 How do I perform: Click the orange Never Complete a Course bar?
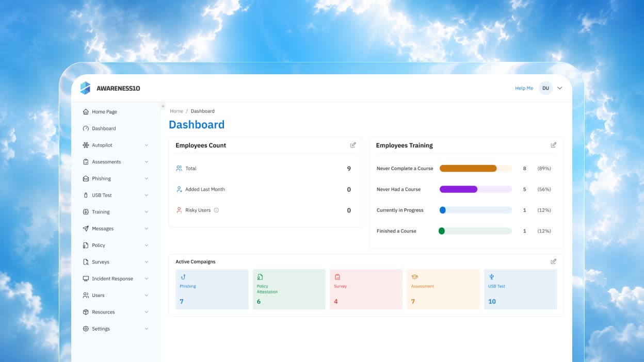tap(468, 168)
